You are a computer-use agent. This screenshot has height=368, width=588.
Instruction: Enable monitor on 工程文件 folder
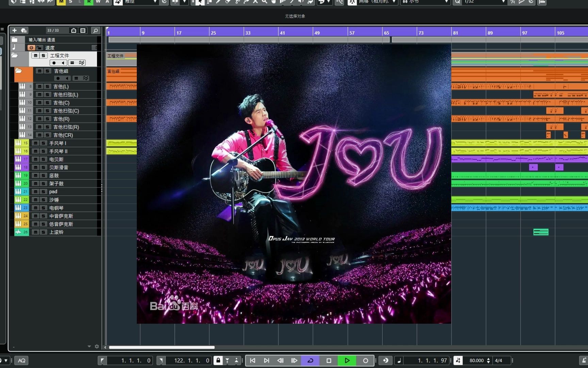click(x=63, y=63)
